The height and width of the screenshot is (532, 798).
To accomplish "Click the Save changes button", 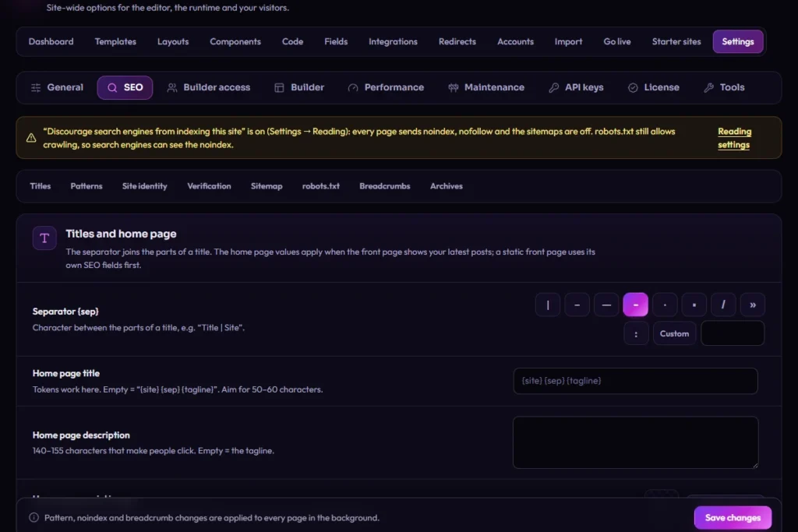I will 733,518.
